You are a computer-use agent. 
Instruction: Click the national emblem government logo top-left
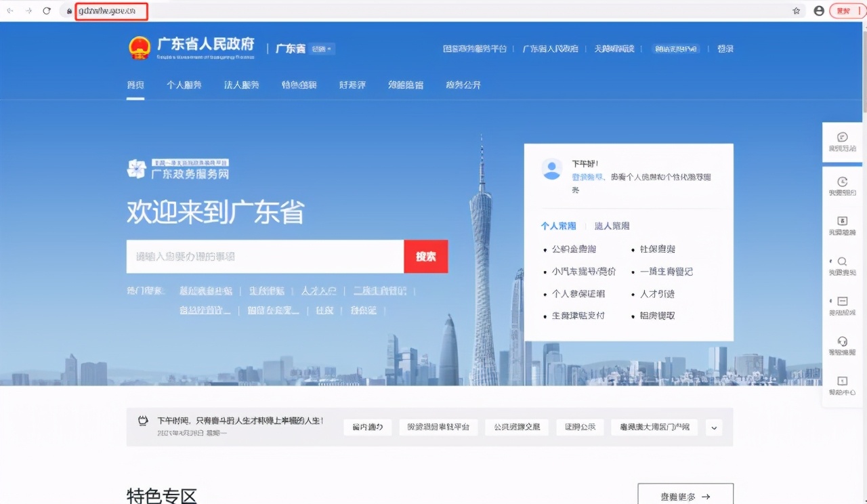[x=140, y=47]
